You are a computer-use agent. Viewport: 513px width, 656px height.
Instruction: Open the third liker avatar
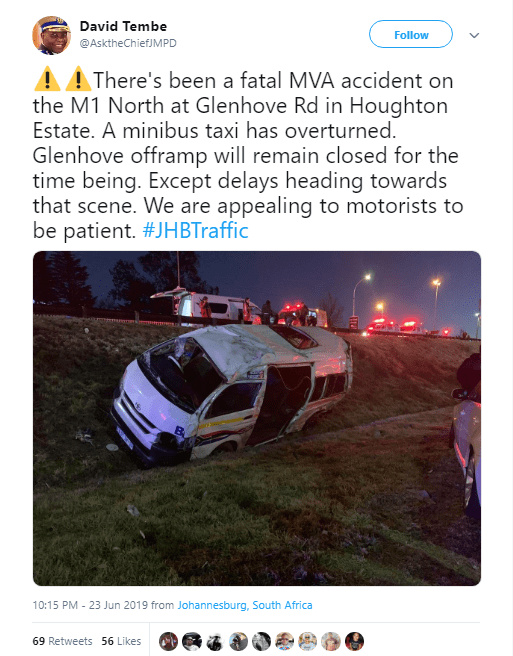(x=215, y=641)
